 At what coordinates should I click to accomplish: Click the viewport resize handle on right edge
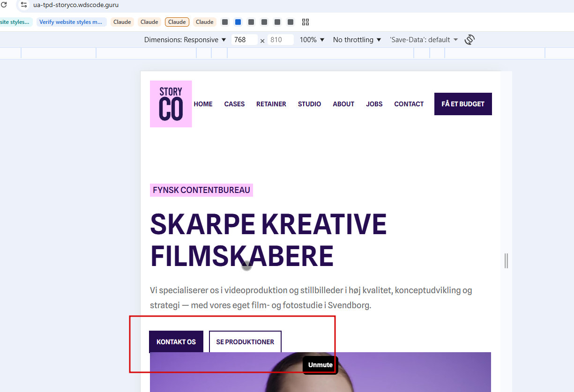[506, 260]
